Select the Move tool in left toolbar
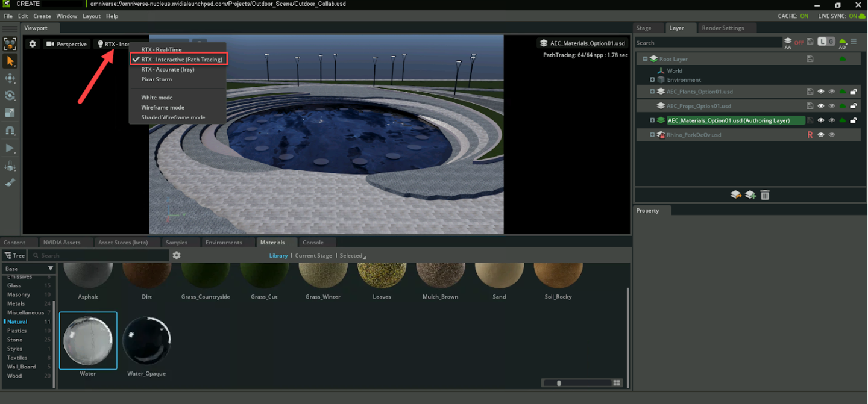Image resolution: width=868 pixels, height=404 pixels. coord(10,78)
